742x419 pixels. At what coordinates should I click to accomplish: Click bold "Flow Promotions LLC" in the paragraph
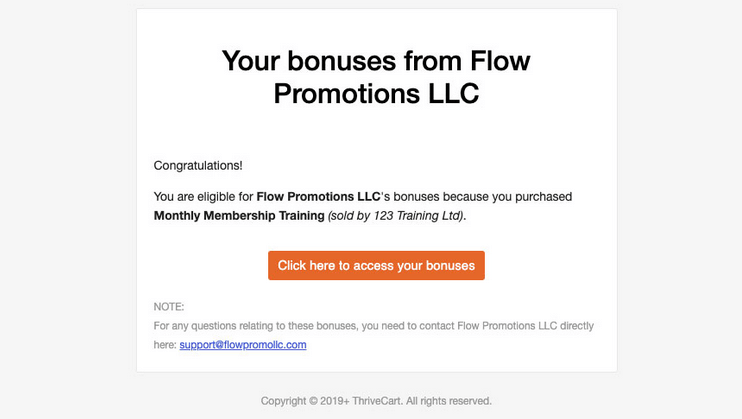tap(318, 197)
